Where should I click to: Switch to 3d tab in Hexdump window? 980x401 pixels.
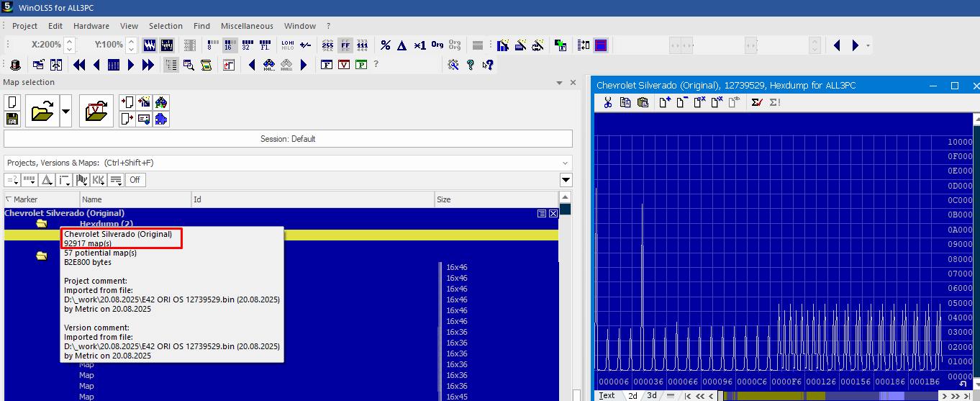click(652, 395)
